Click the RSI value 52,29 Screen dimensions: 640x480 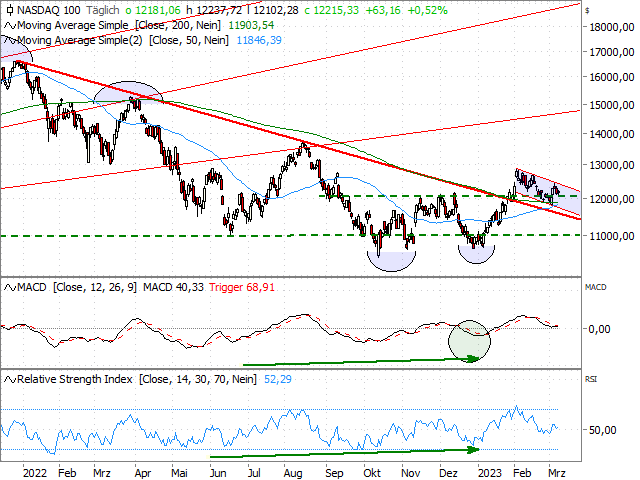point(278,380)
